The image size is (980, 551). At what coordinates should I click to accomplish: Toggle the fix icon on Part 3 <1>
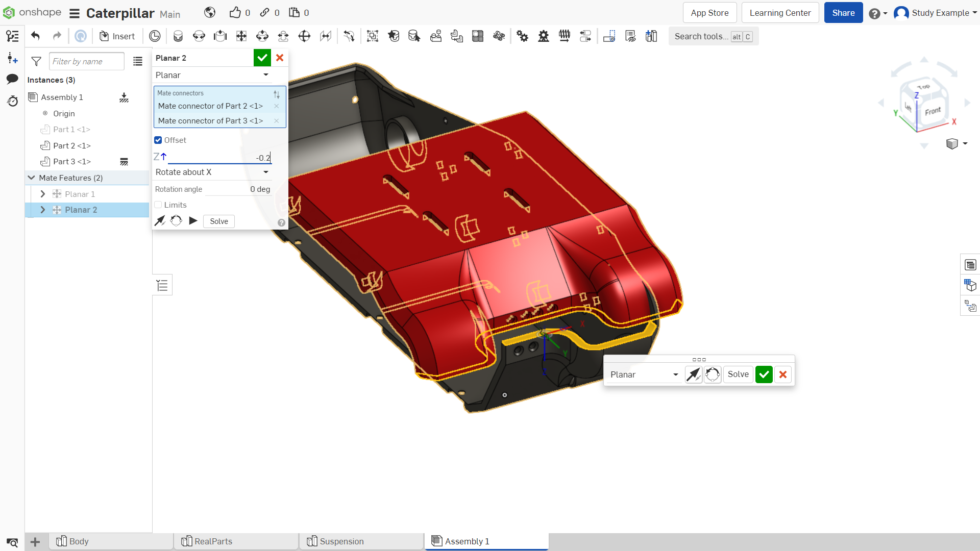click(124, 162)
